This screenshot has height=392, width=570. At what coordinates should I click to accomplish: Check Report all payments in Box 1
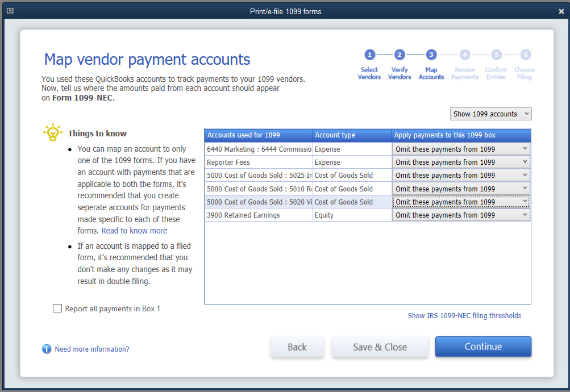[x=57, y=308]
